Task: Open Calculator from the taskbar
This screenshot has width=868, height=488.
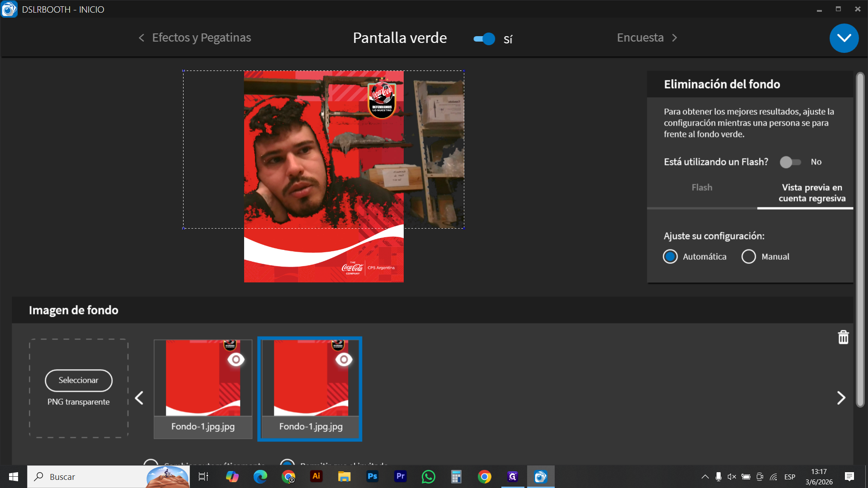Action: (x=457, y=477)
